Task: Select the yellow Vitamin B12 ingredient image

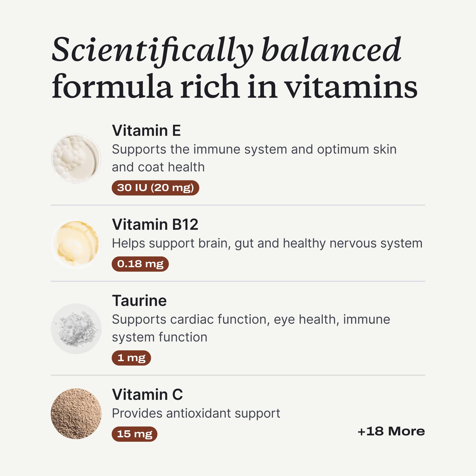Action: (76, 244)
